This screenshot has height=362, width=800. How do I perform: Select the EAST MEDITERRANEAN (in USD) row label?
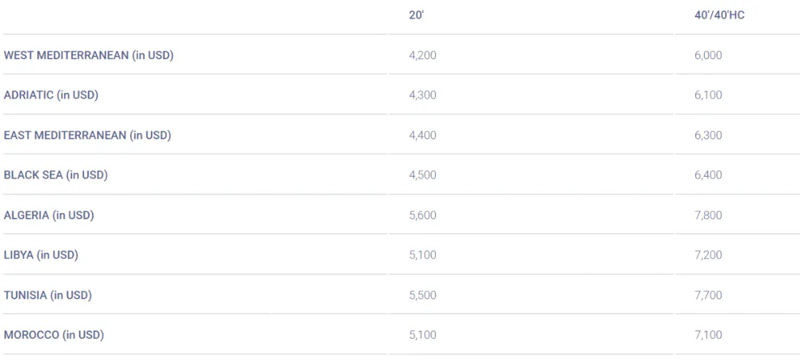[87, 135]
